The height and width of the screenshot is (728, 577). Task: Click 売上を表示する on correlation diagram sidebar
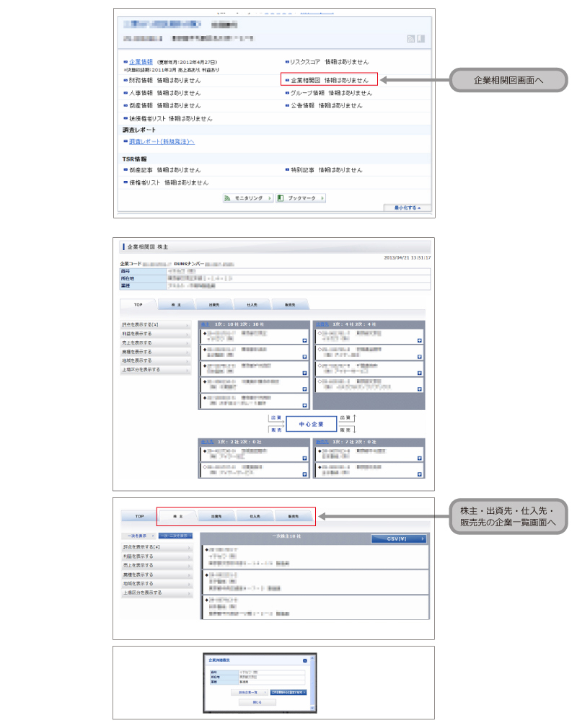(x=156, y=342)
